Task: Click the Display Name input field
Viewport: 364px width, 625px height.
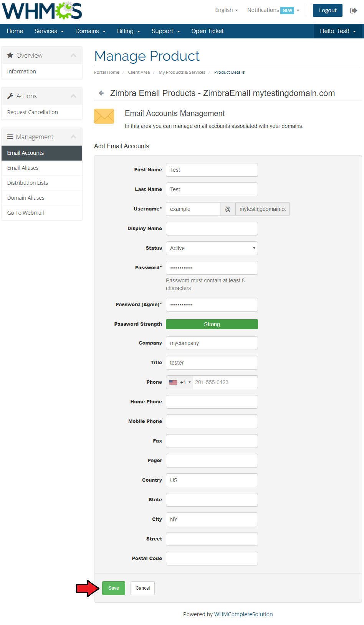Action: pyautogui.click(x=212, y=229)
